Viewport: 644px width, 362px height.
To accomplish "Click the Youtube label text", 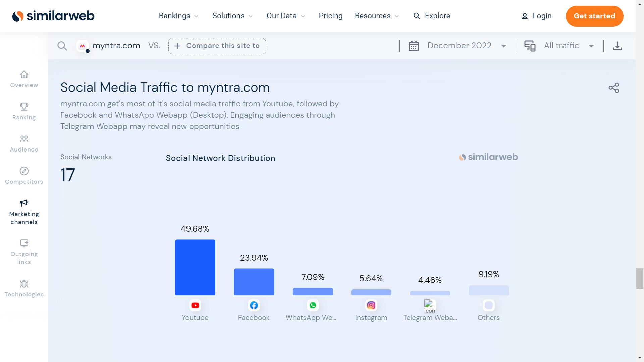I will pyautogui.click(x=195, y=318).
